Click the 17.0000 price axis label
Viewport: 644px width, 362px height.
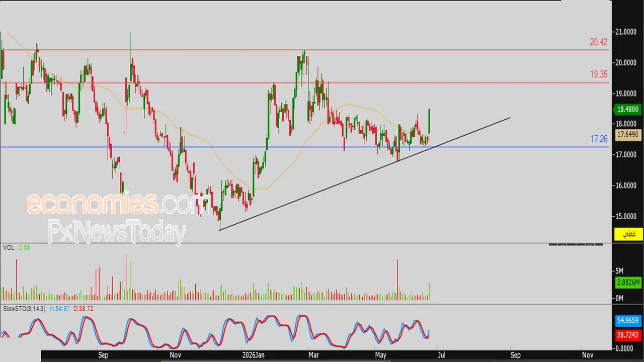click(x=626, y=155)
